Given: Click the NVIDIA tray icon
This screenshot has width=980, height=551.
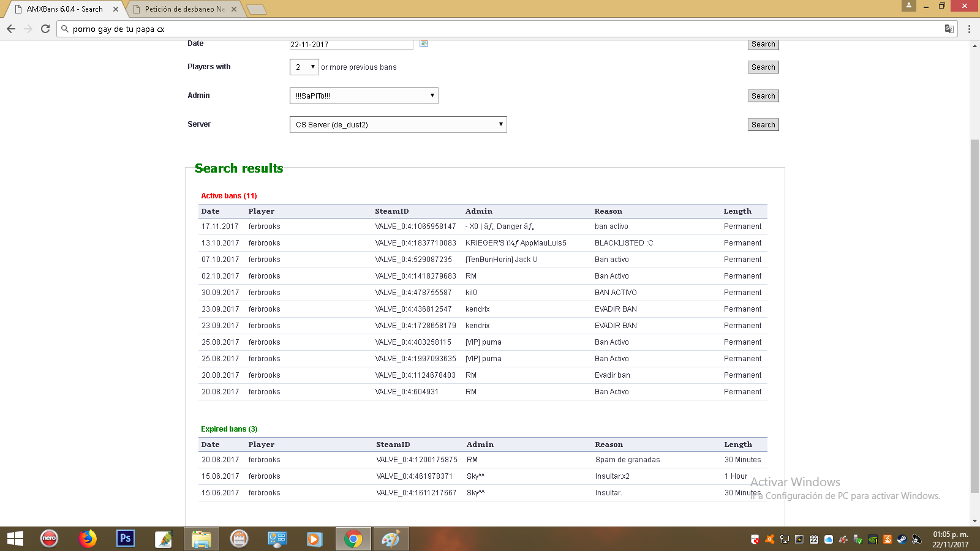Looking at the screenshot, I should click(x=873, y=539).
